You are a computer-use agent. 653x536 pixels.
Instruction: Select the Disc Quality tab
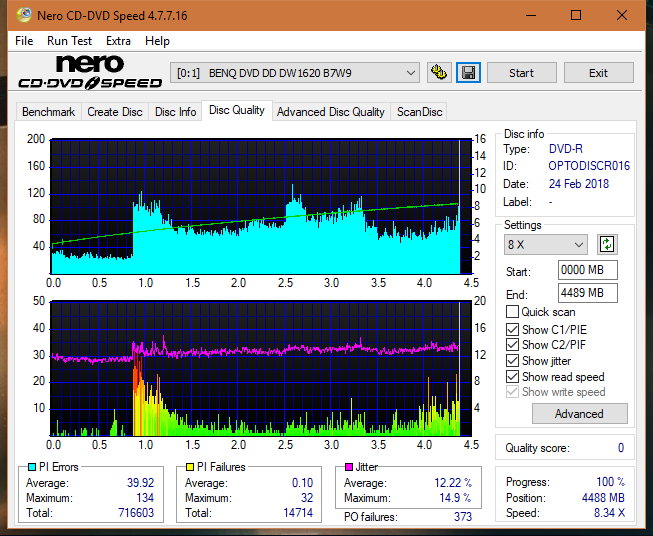coord(237,110)
